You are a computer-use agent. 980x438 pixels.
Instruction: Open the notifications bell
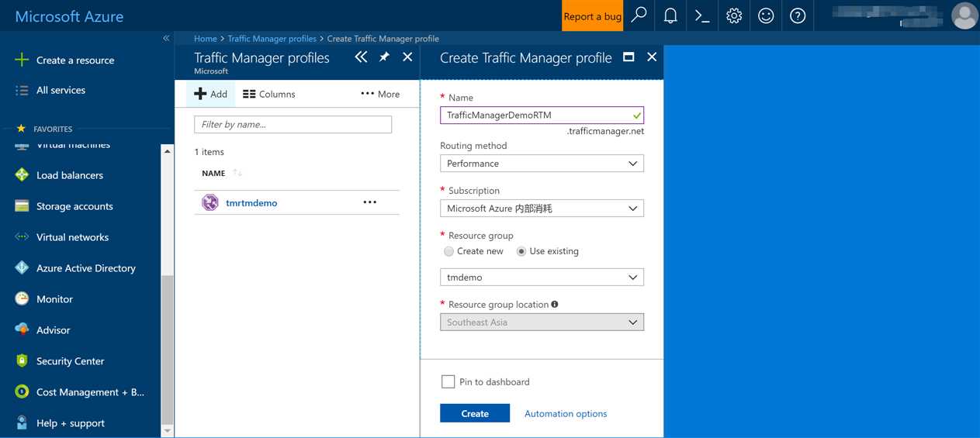(x=670, y=16)
